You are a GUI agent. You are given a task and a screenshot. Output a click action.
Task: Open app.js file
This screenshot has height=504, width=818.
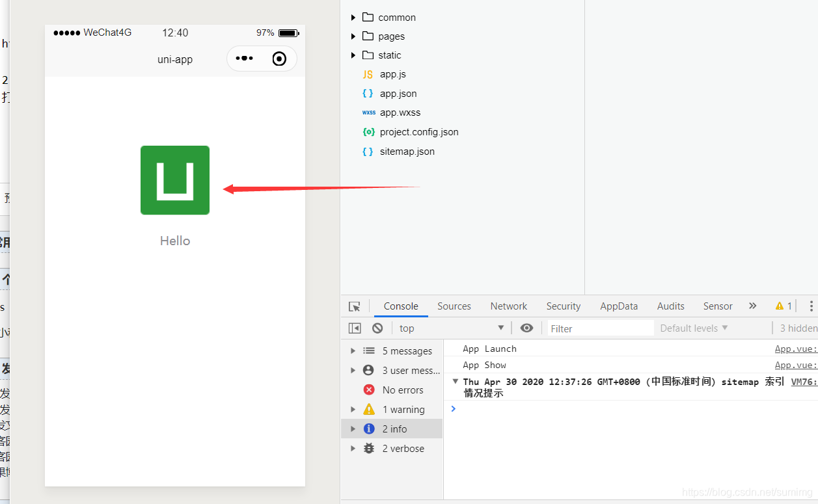(x=393, y=74)
